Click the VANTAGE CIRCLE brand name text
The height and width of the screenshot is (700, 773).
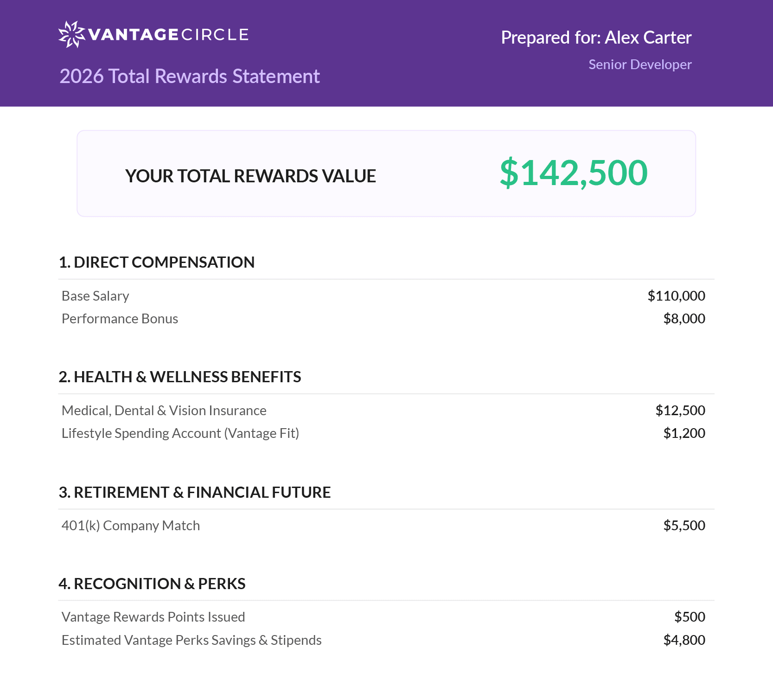[x=168, y=35]
